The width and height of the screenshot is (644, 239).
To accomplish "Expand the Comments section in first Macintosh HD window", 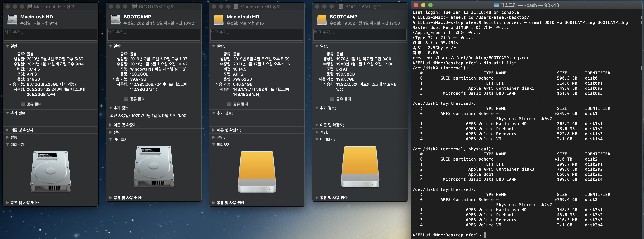I will [x=7, y=137].
